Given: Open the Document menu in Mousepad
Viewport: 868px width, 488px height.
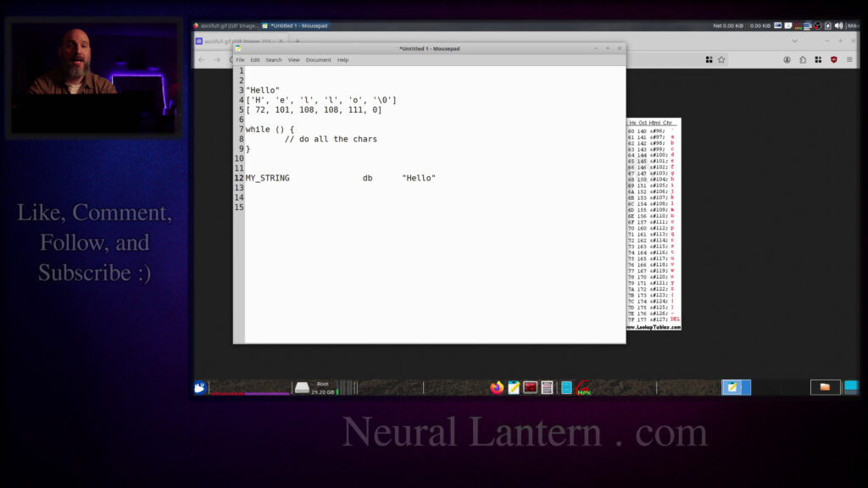Looking at the screenshot, I should point(318,59).
